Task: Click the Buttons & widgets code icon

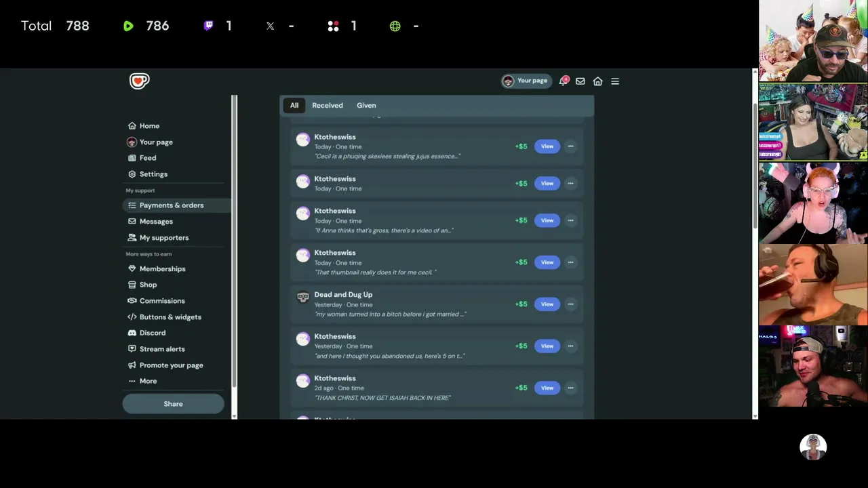Action: coord(132,317)
